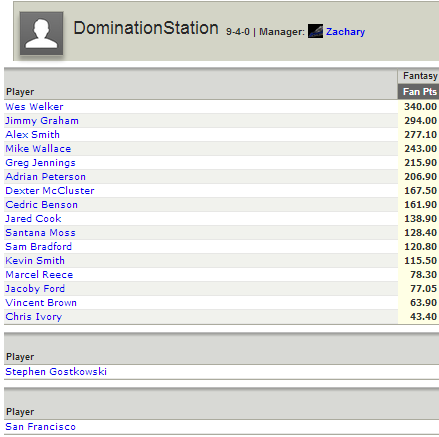Open the Adrian Peterson link
439x437 pixels.
pyautogui.click(x=46, y=177)
